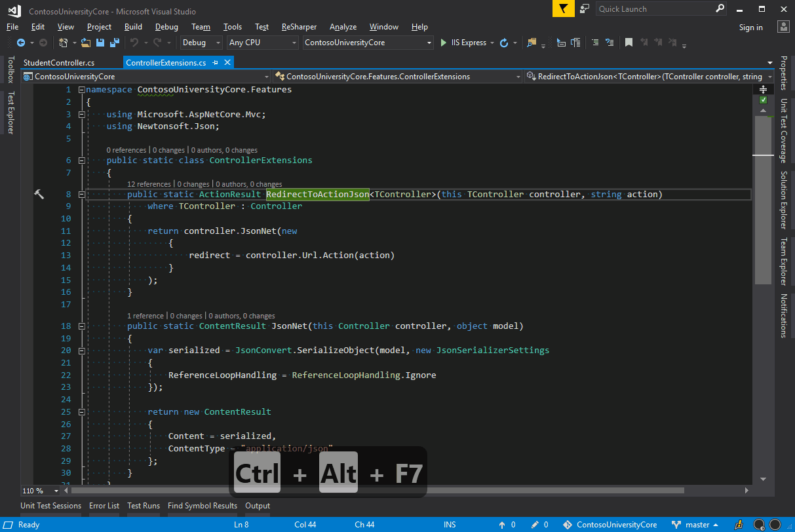This screenshot has width=795, height=532.
Task: Click the unpushed commits up-arrow status icon
Action: [x=502, y=525]
